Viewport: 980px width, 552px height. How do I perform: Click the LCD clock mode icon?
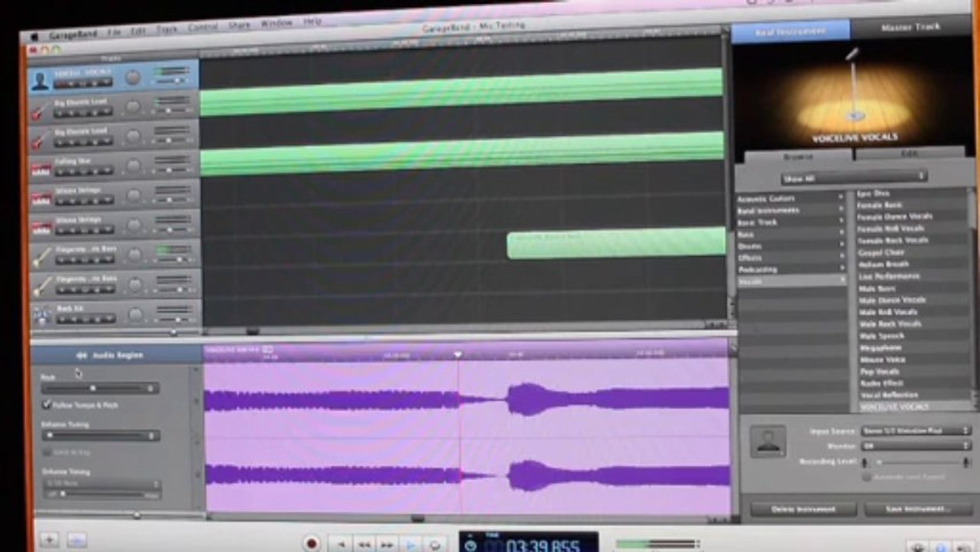point(470,545)
